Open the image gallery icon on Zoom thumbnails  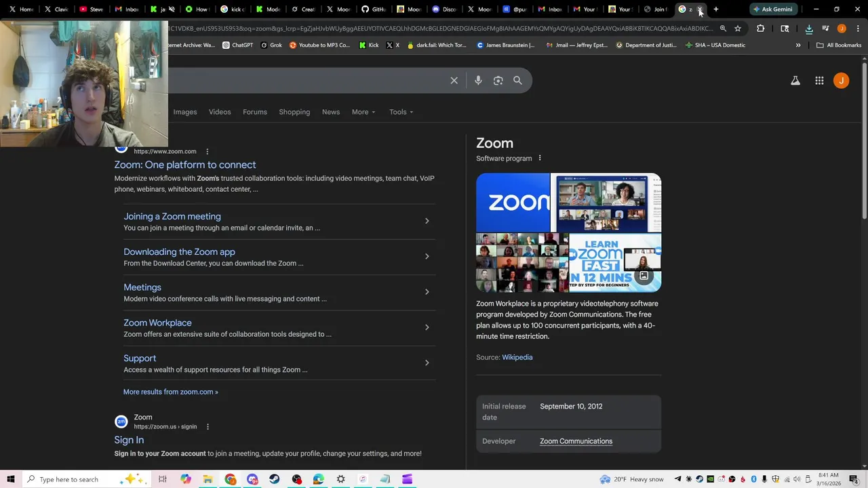pyautogui.click(x=644, y=275)
